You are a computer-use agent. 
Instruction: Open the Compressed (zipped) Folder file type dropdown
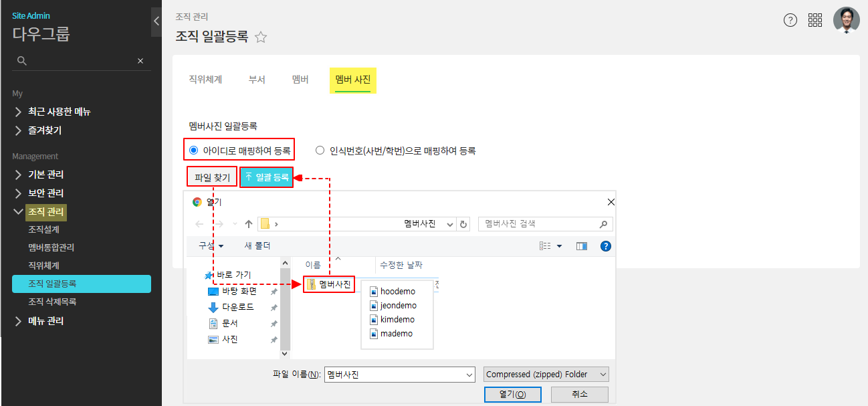(546, 375)
